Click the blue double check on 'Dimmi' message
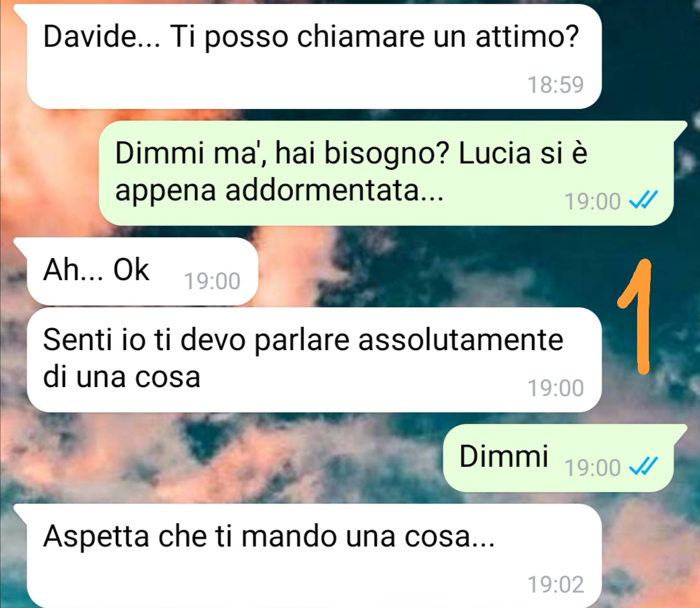Screen dimensions: 700x608 644,467
